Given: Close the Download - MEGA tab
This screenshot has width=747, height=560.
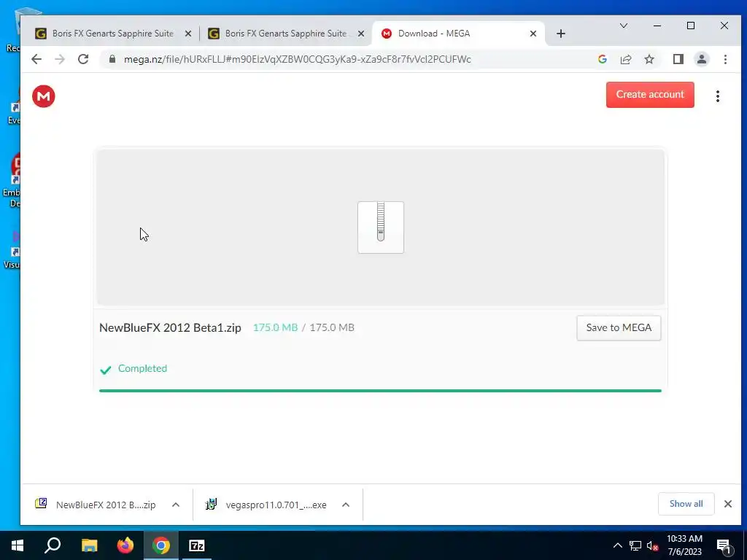Looking at the screenshot, I should point(533,34).
